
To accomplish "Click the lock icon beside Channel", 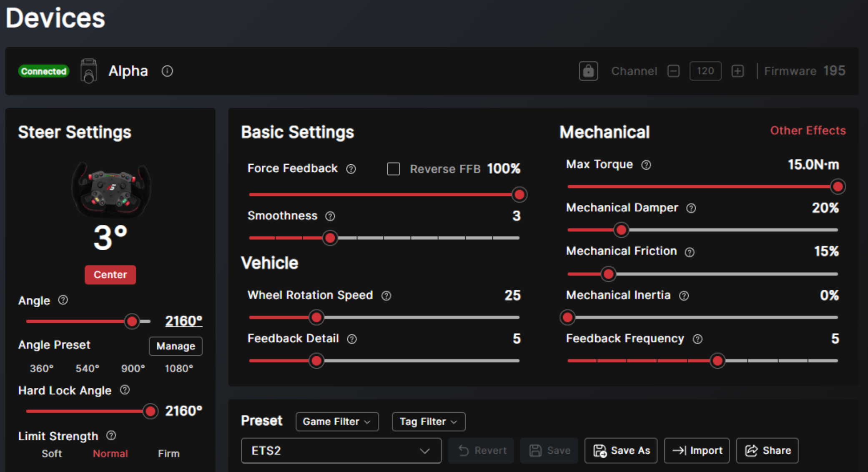I will click(588, 71).
